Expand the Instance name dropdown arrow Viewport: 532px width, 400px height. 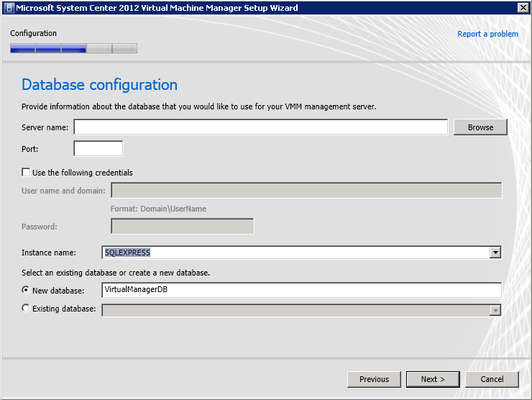point(495,253)
